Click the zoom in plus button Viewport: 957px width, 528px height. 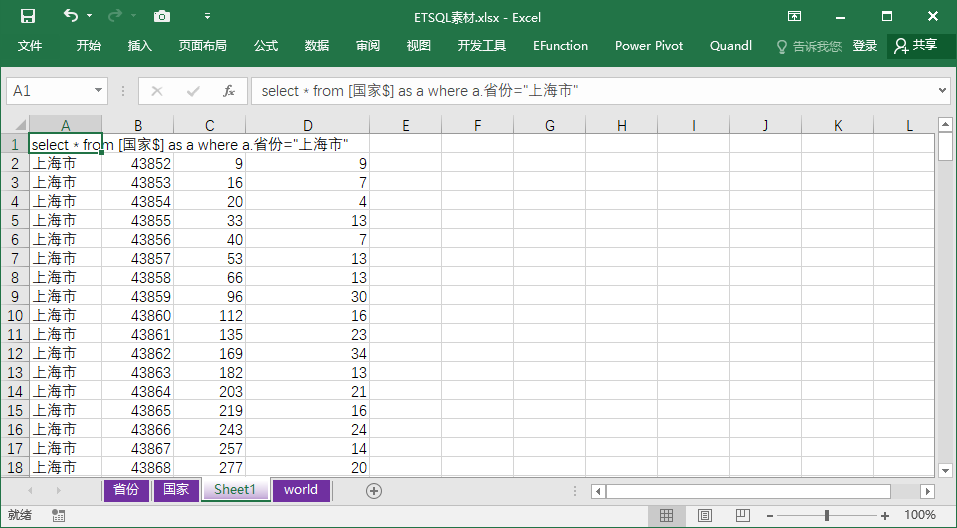coord(885,515)
